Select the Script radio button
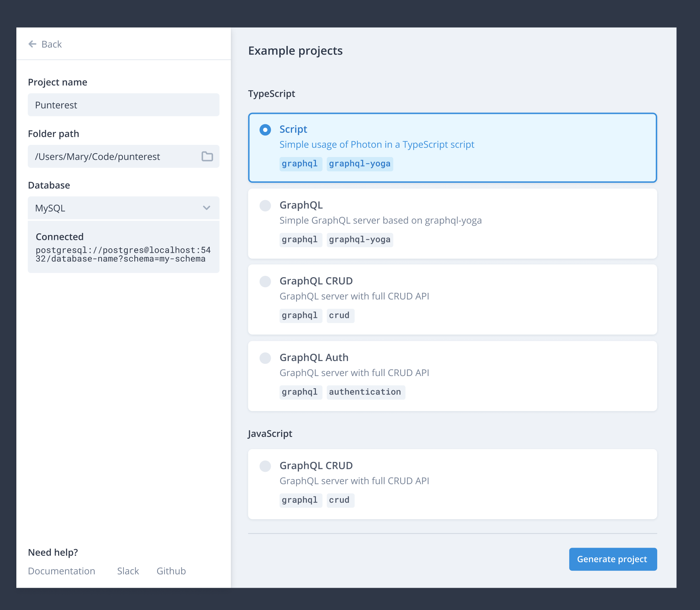Screen dimensions: 700x610 tap(265, 130)
